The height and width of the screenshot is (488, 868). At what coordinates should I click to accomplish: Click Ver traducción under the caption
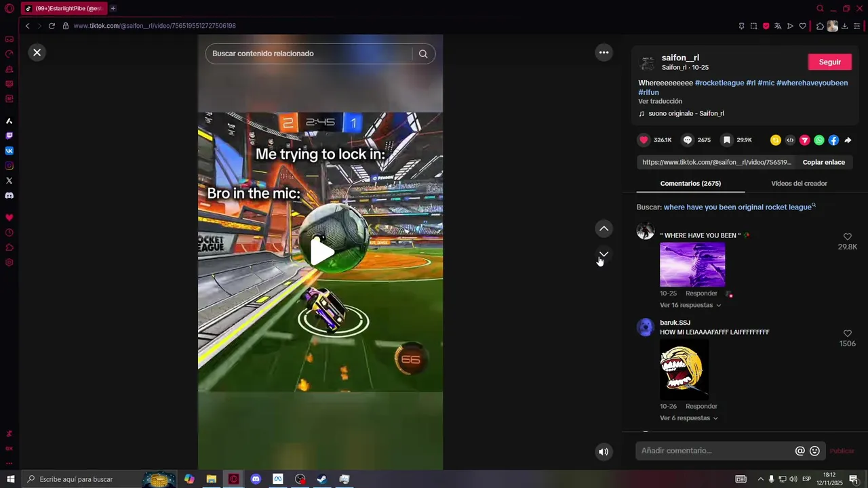pyautogui.click(x=660, y=101)
